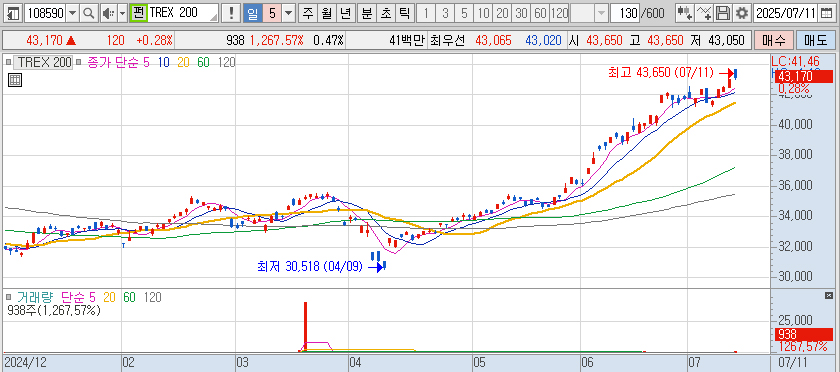Choose the 120 interval button
This screenshot has height=372, width=840.
coord(559,13)
